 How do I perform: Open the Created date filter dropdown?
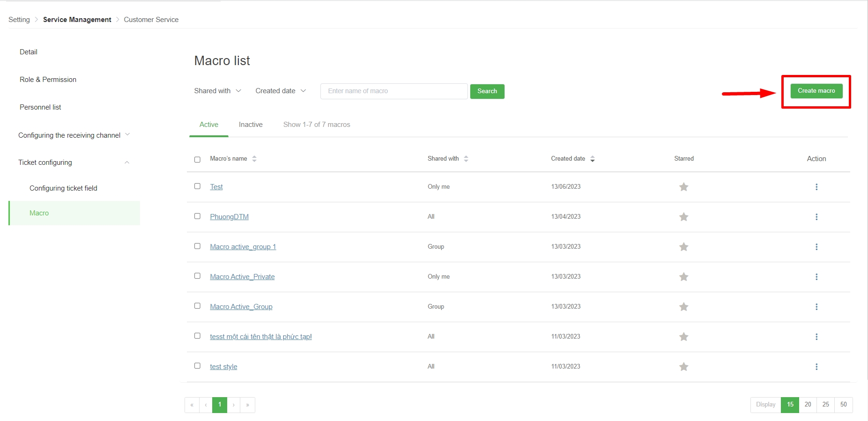coord(280,91)
